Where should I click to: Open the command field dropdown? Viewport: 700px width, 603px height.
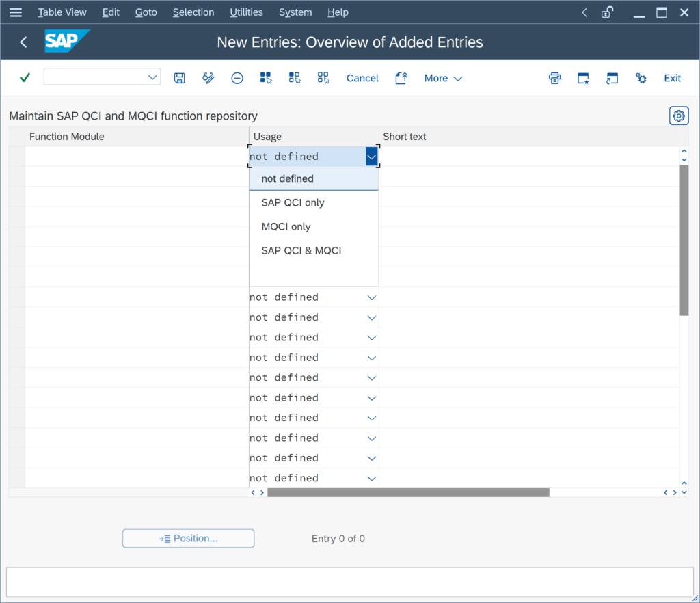152,77
